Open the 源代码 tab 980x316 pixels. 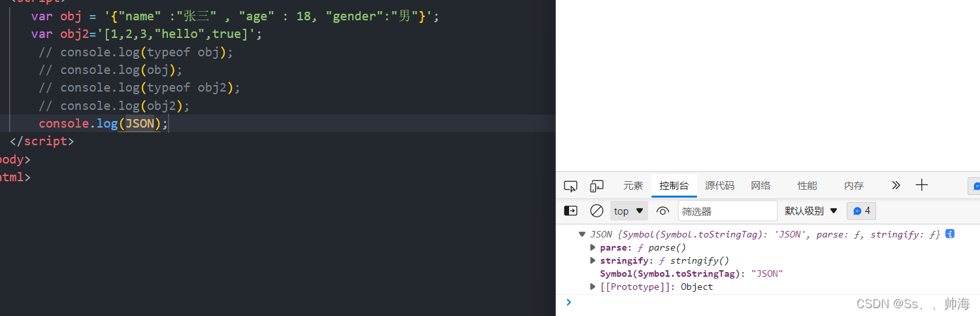[x=719, y=186]
